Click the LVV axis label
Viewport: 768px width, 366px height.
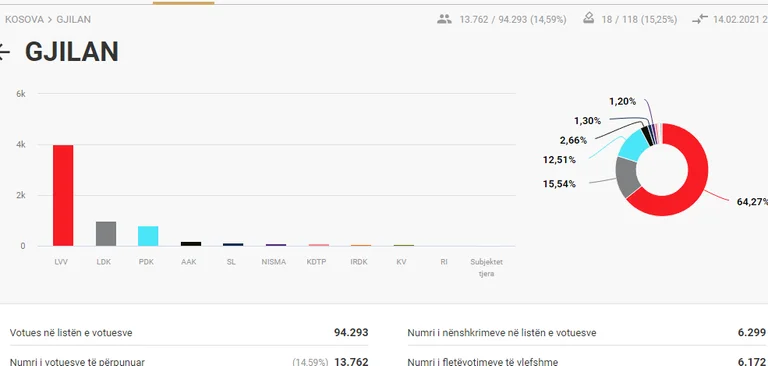click(x=61, y=262)
